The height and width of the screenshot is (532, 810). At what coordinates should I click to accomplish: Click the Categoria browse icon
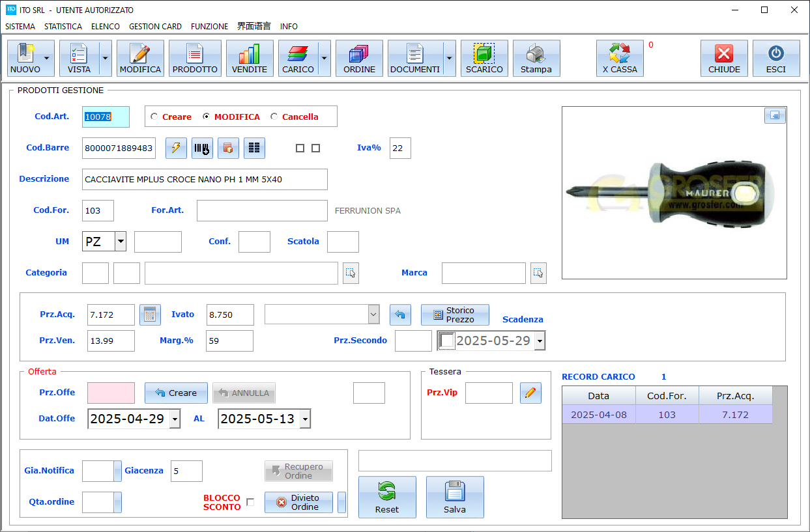point(351,273)
